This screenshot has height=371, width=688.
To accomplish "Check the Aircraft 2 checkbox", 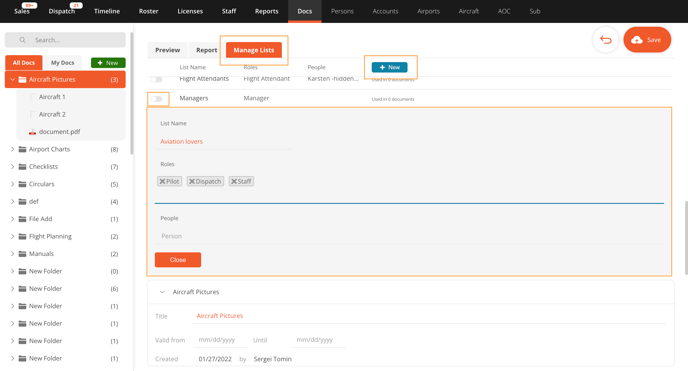I will coord(33,114).
